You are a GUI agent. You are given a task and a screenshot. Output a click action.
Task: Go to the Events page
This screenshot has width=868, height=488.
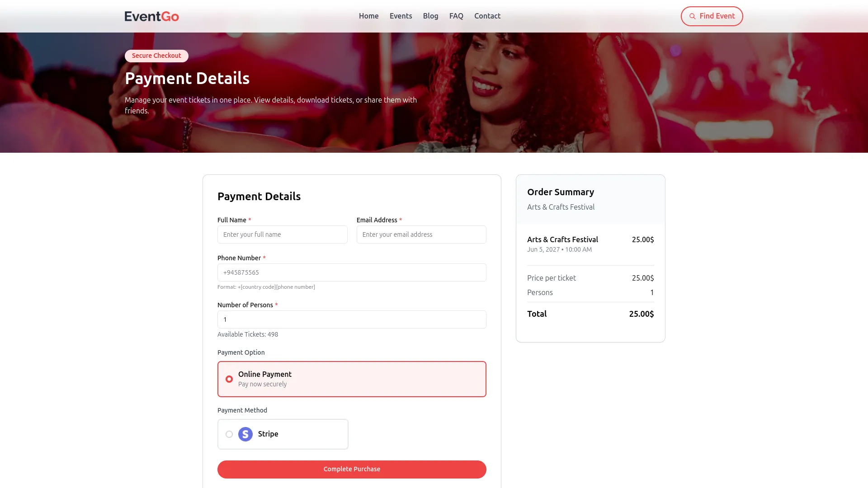click(401, 16)
